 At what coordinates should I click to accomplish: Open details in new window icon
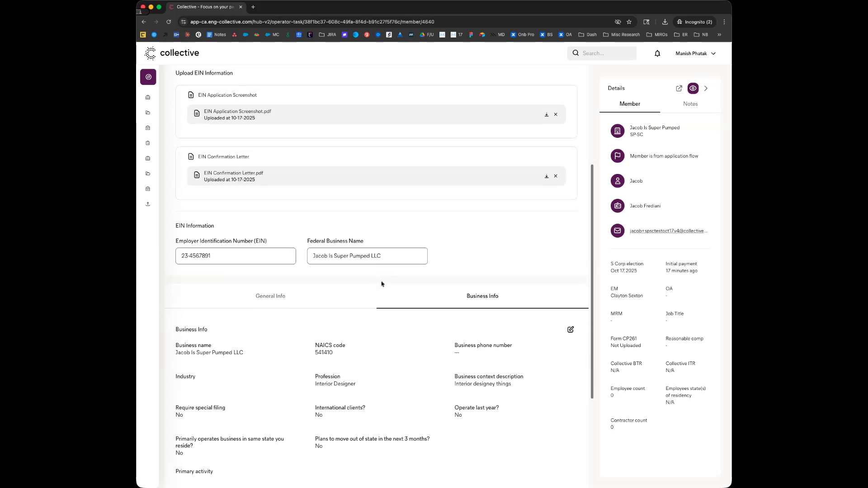(679, 89)
